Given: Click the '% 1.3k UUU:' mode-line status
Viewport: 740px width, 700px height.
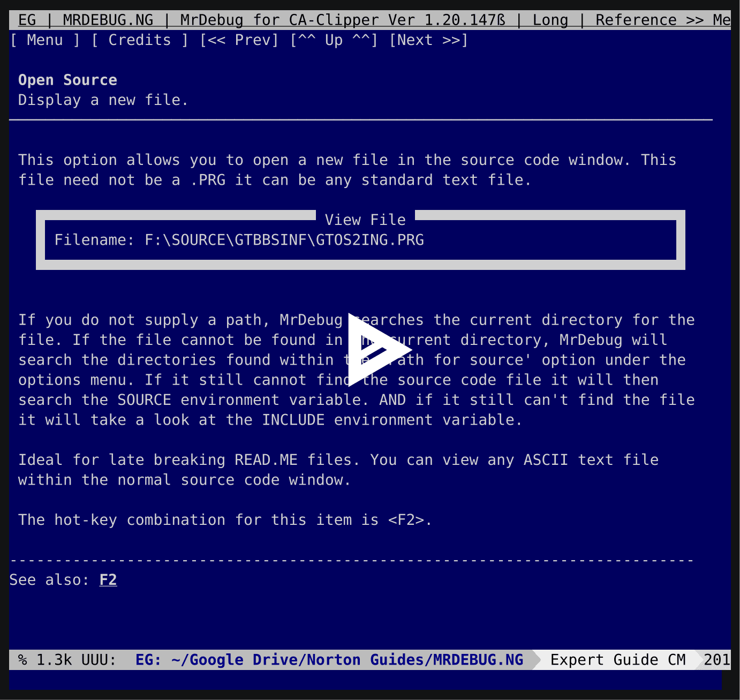Looking at the screenshot, I should pyautogui.click(x=67, y=660).
